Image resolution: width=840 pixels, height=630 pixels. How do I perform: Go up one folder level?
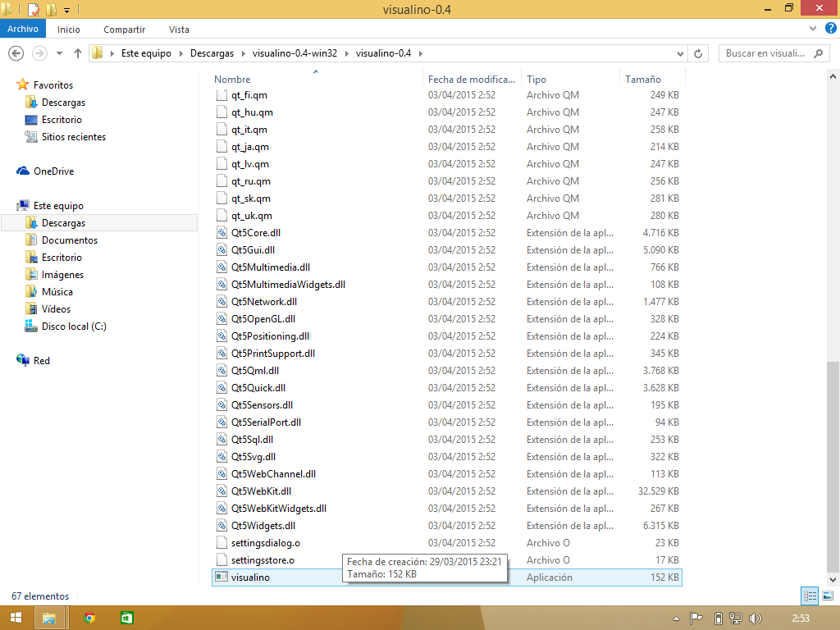tap(78, 53)
